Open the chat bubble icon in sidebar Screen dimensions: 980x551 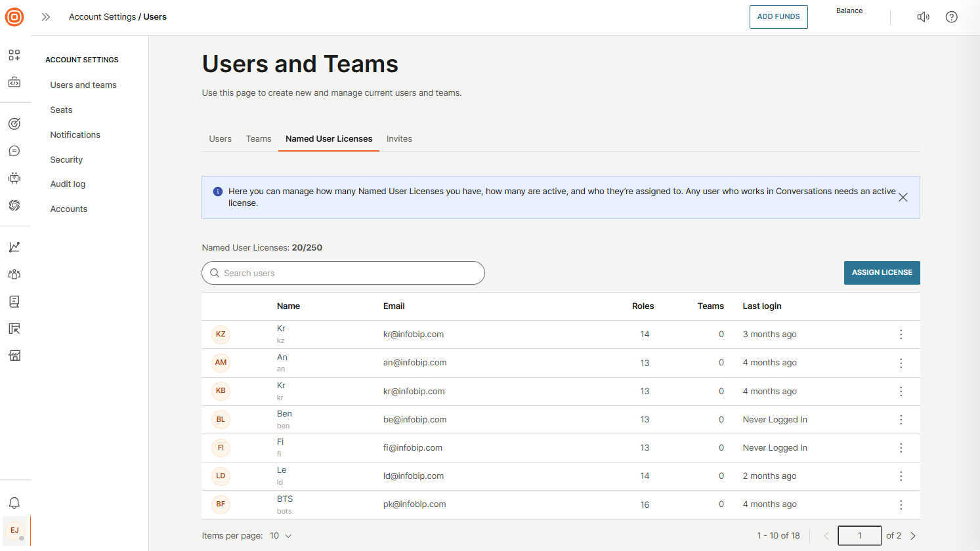tap(14, 151)
